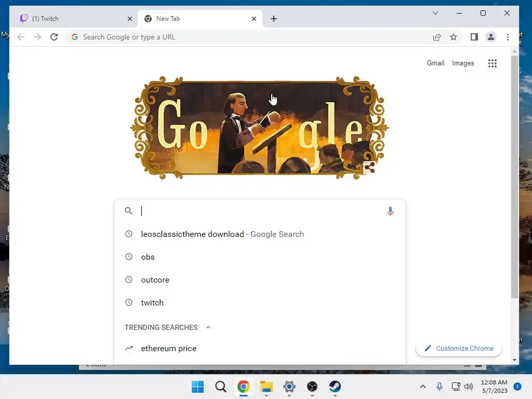Go back to previous page
The width and height of the screenshot is (532, 399).
(21, 37)
